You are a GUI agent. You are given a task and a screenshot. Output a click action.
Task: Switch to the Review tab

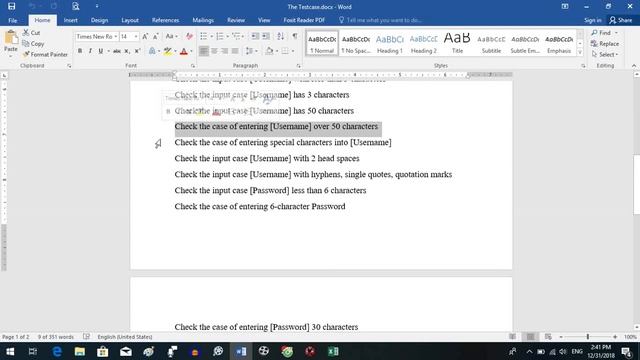236,20
